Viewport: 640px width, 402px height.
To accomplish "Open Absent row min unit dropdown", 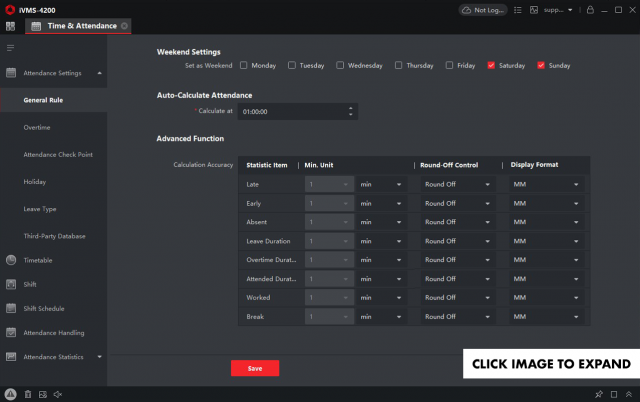I will tap(381, 222).
